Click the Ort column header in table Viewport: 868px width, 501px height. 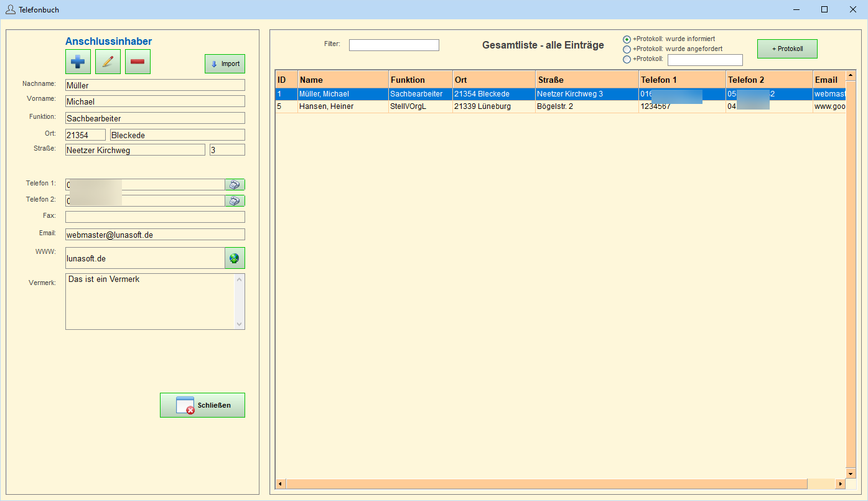coord(493,80)
